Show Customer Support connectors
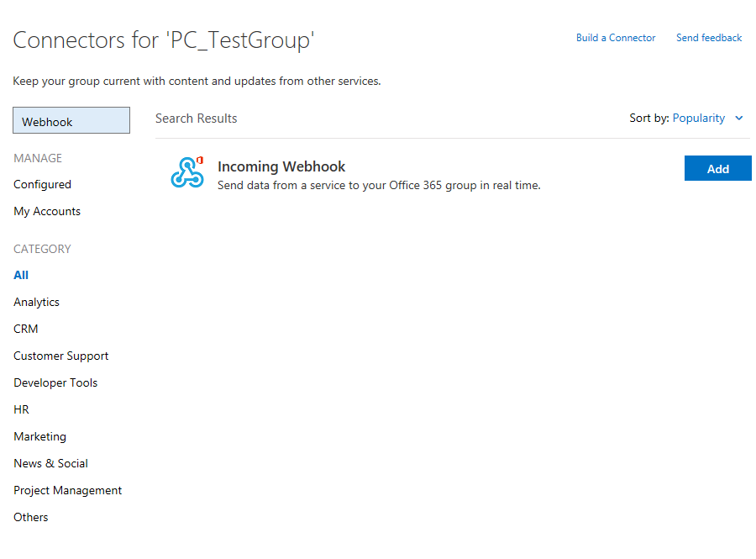 coord(60,356)
